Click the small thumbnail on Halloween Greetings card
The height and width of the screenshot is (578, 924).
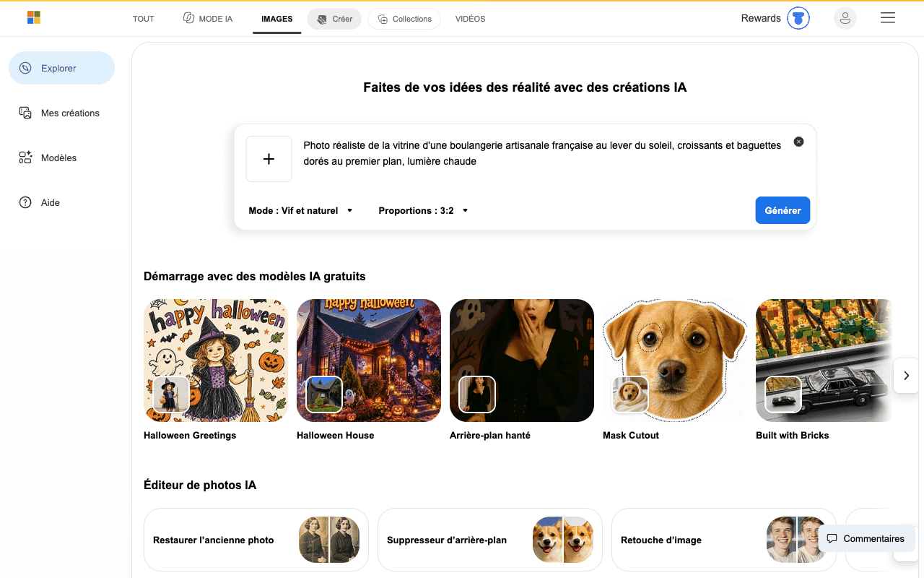pyautogui.click(x=171, y=394)
